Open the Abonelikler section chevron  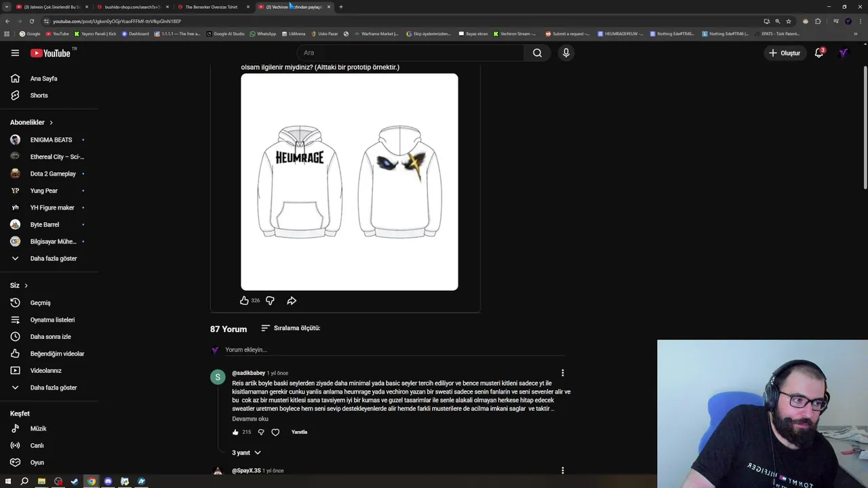51,123
